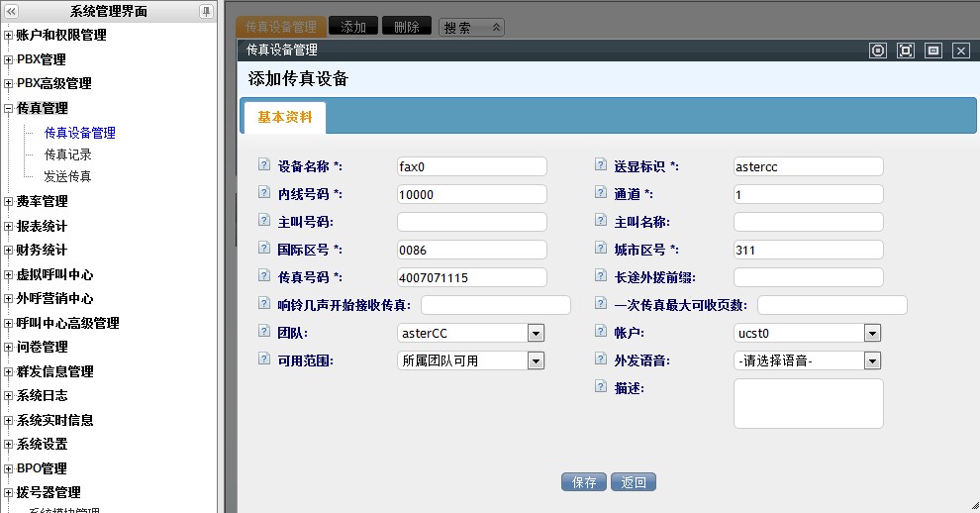Open the 团队 dropdown list
The width and height of the screenshot is (980, 513).
(x=536, y=333)
